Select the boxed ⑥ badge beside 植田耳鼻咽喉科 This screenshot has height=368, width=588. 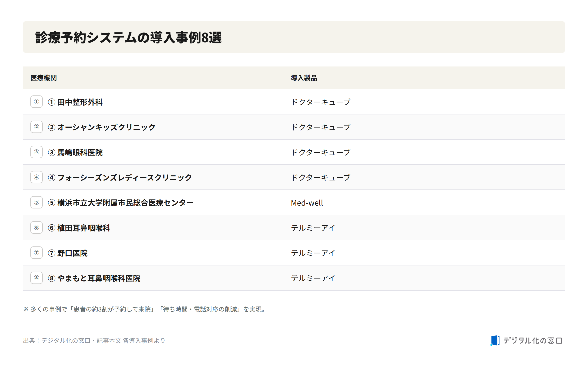37,227
